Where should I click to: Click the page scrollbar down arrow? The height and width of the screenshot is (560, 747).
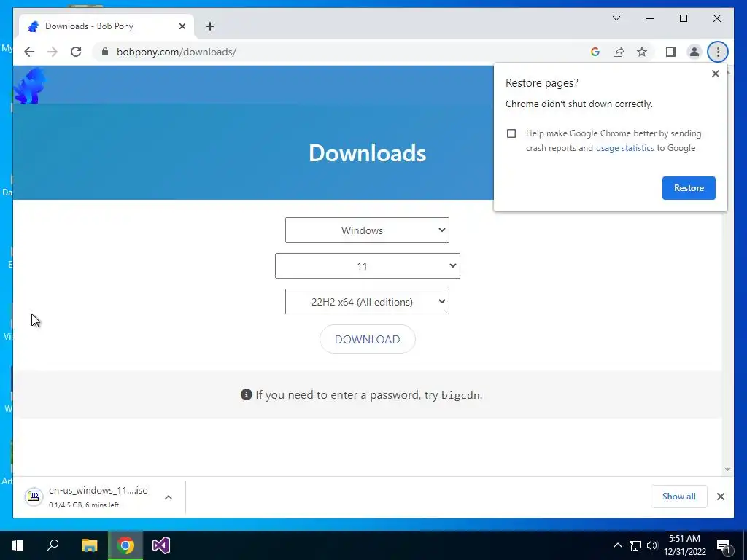click(727, 470)
